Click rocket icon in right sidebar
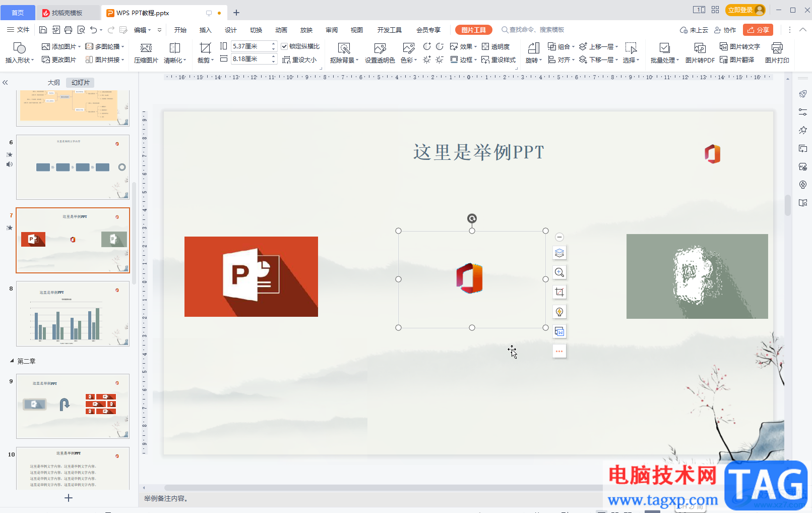This screenshot has height=513, width=812. click(803, 94)
